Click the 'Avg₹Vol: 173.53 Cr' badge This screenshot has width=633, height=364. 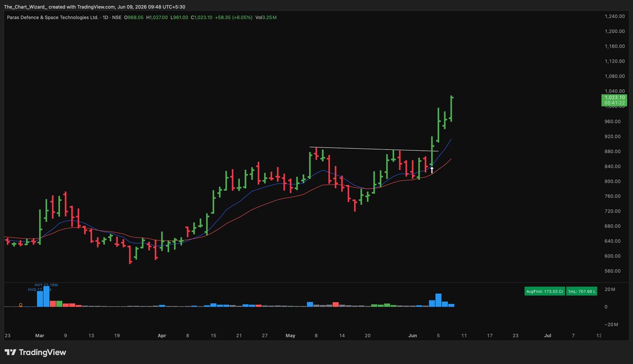(x=544, y=291)
